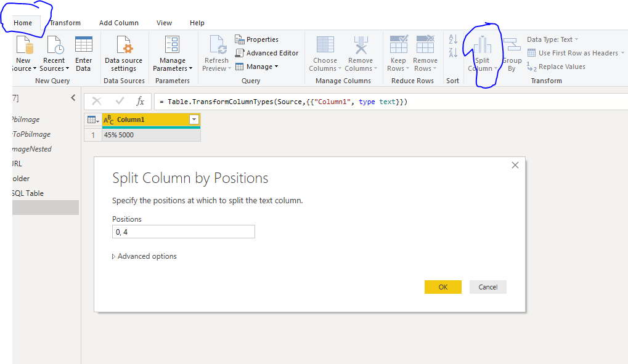Click the table menu icon beside Column1
The height and width of the screenshot is (364, 628).
(x=93, y=119)
